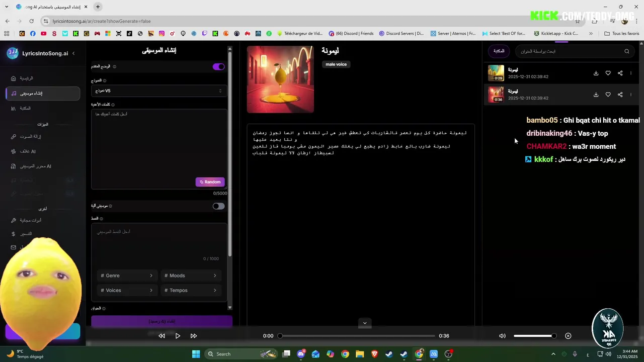Image resolution: width=644 pixels, height=362 pixels.
Task: Click the male voice tag
Action: [x=336, y=64]
